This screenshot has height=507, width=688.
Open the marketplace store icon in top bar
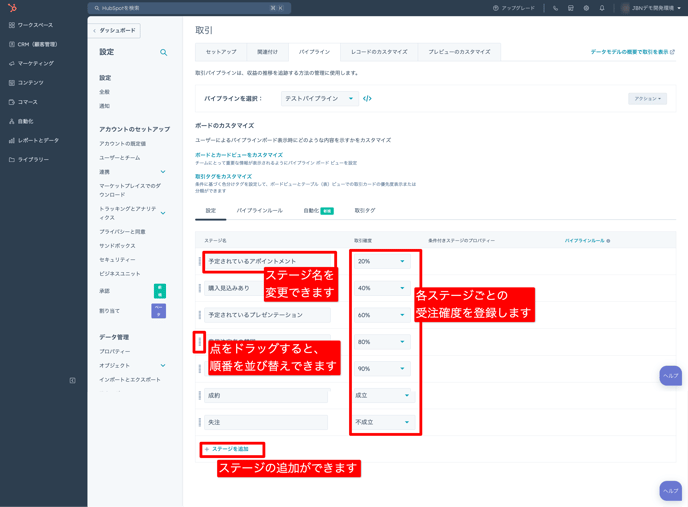coord(570,8)
